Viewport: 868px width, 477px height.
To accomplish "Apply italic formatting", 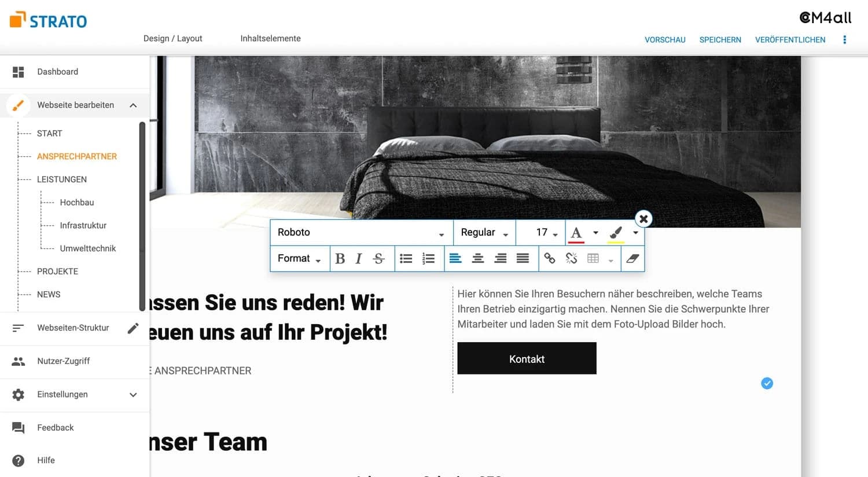I will 359,258.
